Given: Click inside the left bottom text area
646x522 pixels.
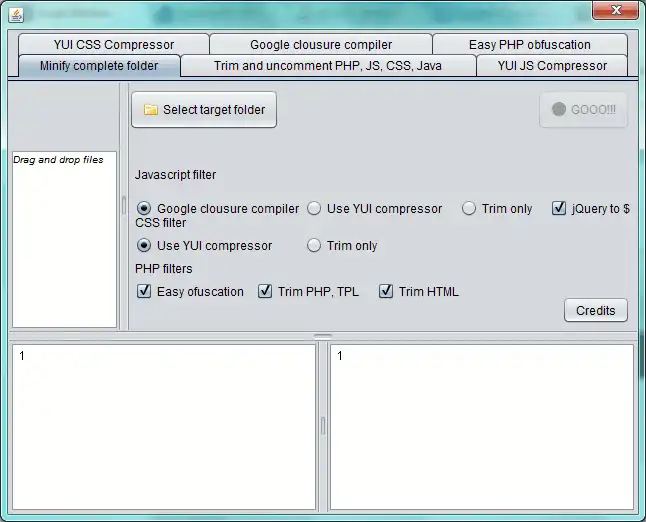Looking at the screenshot, I should (x=164, y=427).
